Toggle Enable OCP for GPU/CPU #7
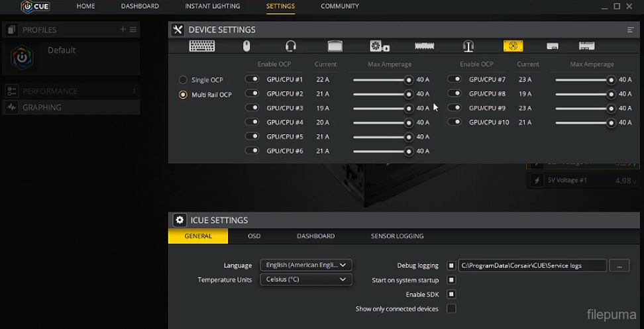 (x=455, y=79)
